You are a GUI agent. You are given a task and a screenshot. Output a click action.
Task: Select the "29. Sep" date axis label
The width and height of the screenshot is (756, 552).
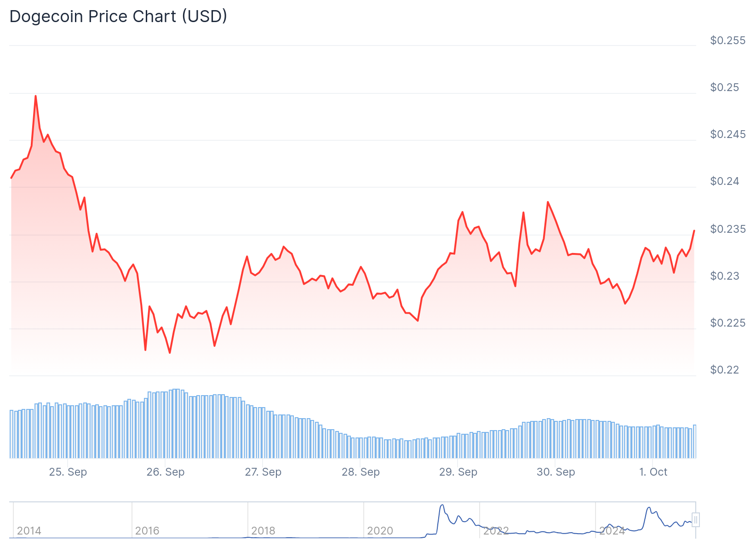[x=458, y=472]
